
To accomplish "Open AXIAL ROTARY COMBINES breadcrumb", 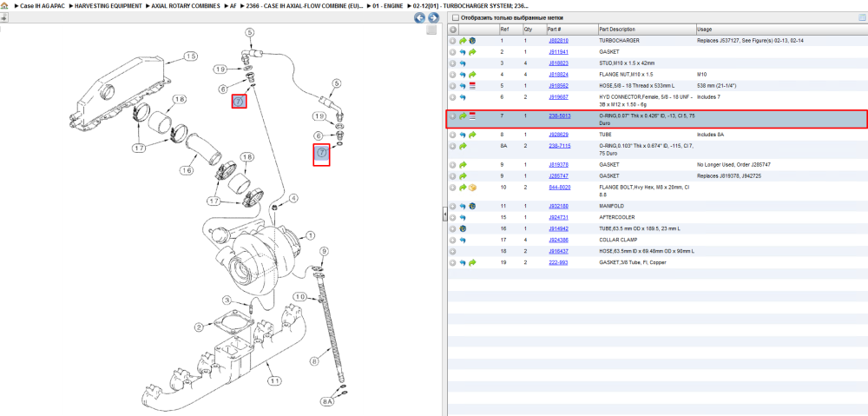I will pos(186,5).
